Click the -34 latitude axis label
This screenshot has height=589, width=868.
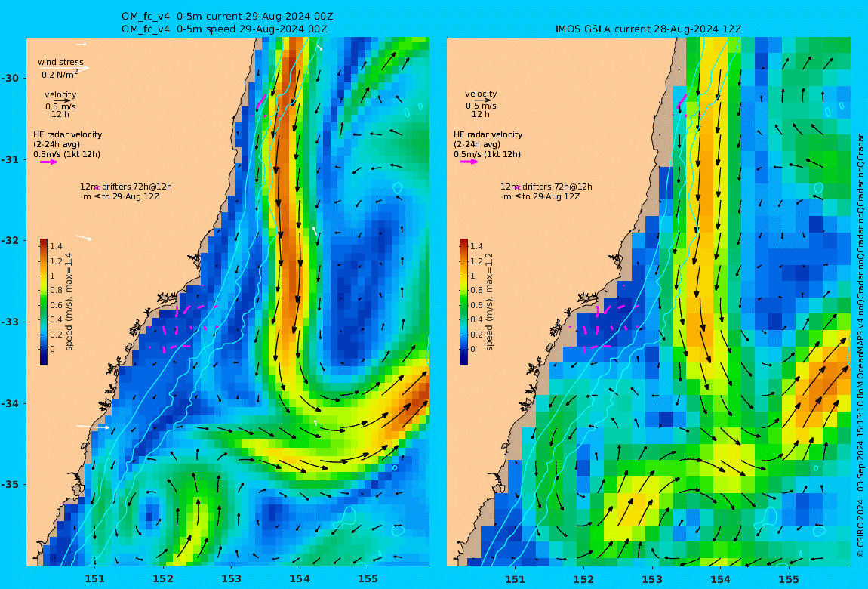pyautogui.click(x=10, y=404)
